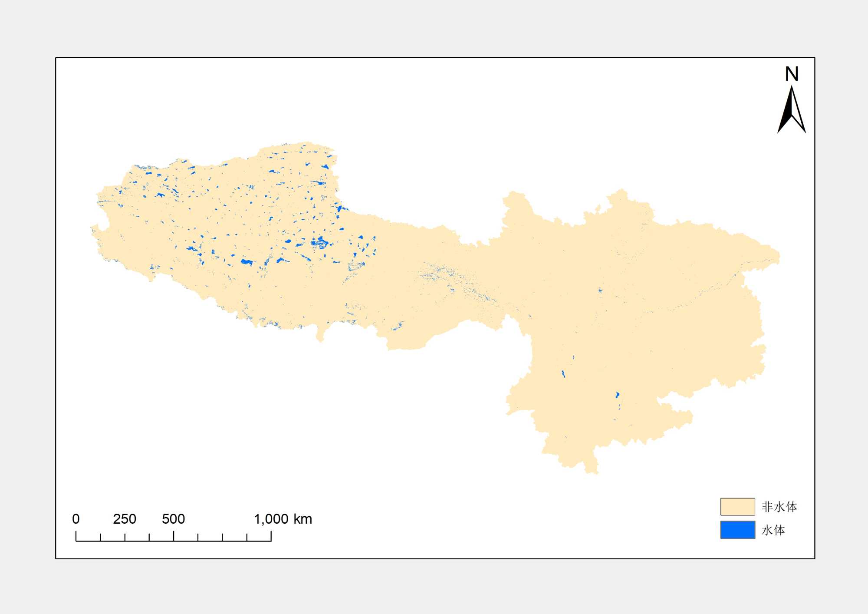The height and width of the screenshot is (614, 868).
Task: Select the beige non-water legend swatch
Action: [737, 506]
